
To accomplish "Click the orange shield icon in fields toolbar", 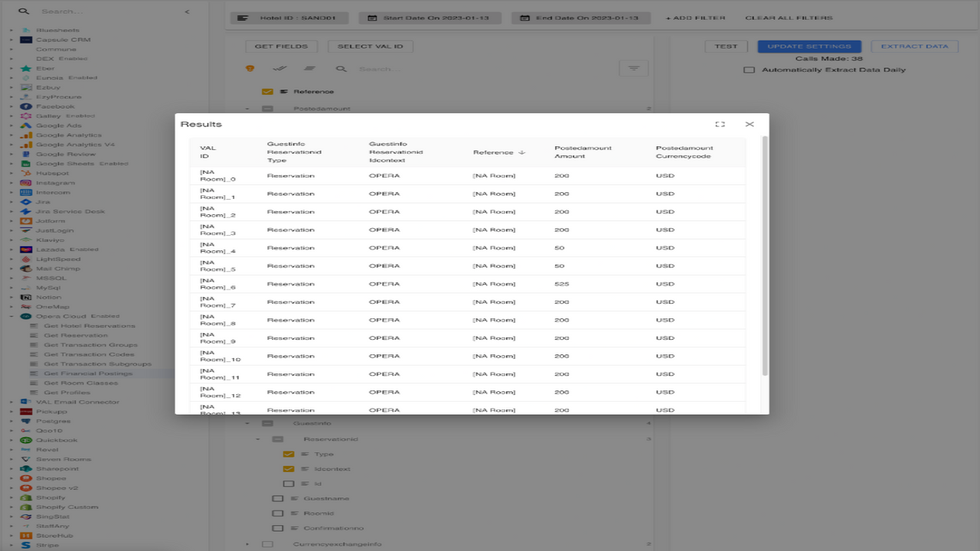I will (x=250, y=69).
